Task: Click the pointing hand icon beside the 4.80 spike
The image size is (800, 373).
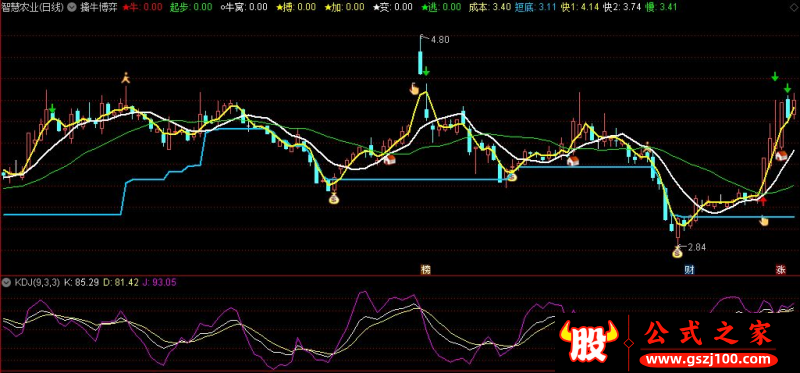Action: point(414,89)
